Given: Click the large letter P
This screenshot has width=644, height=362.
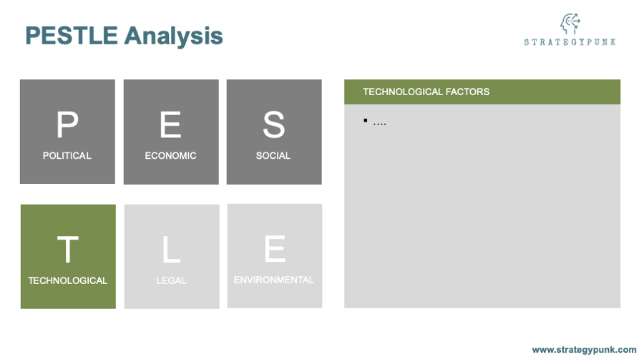Looking at the screenshot, I should [x=67, y=124].
